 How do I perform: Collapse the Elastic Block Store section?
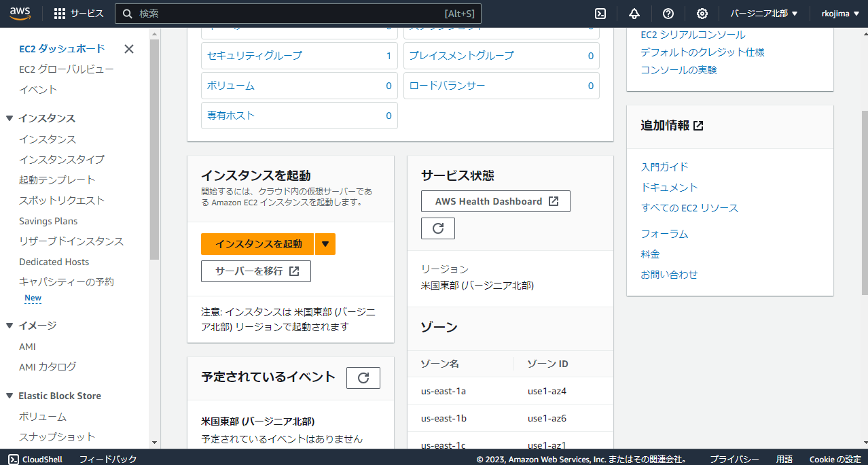coord(10,396)
